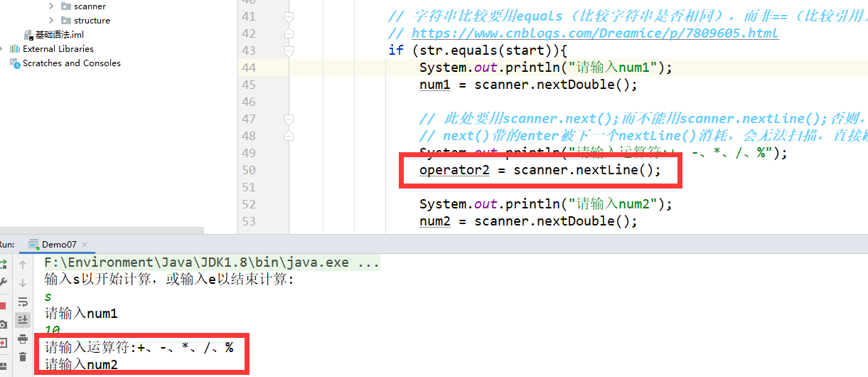
Task: Click the External Libraries icon
Action: (14, 49)
